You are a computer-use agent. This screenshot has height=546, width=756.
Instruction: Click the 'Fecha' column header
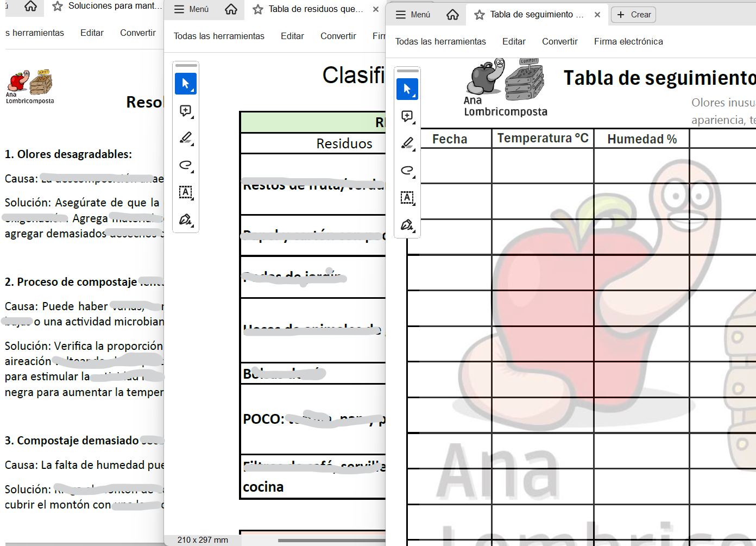click(450, 139)
